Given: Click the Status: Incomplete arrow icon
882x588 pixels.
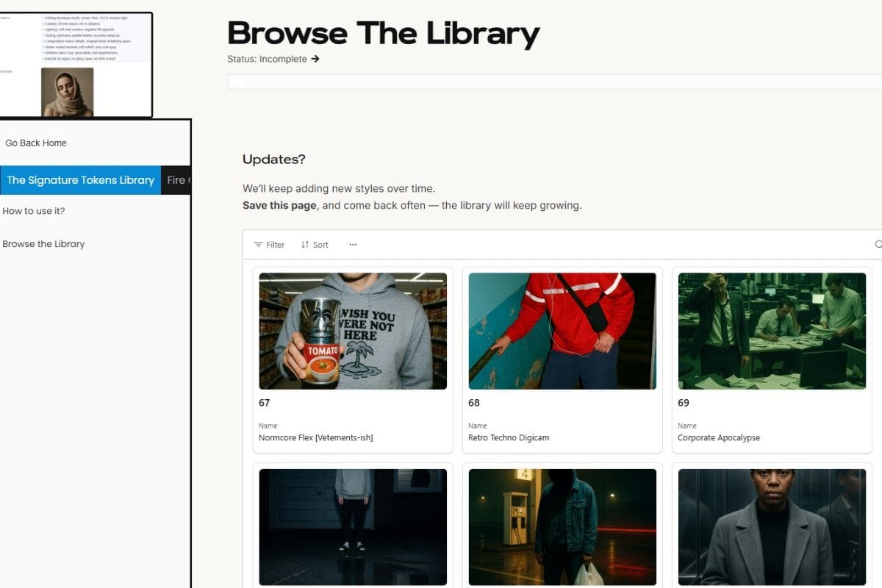Looking at the screenshot, I should point(315,59).
